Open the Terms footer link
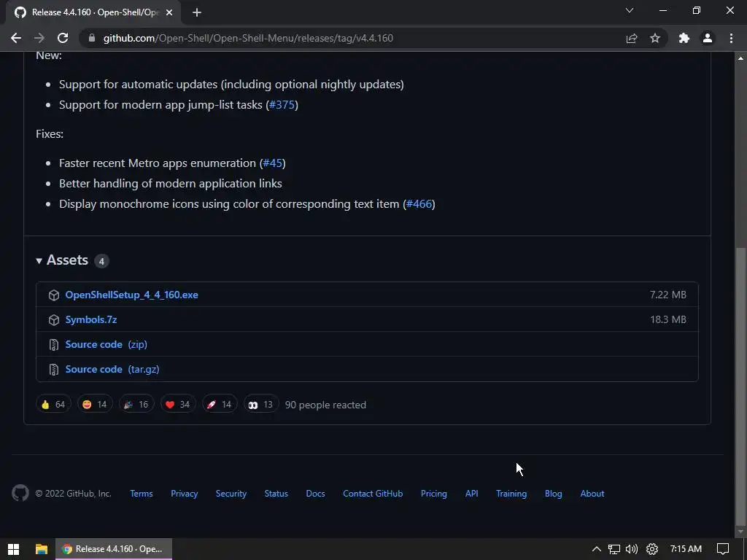Image resolution: width=747 pixels, height=560 pixels. (142, 494)
